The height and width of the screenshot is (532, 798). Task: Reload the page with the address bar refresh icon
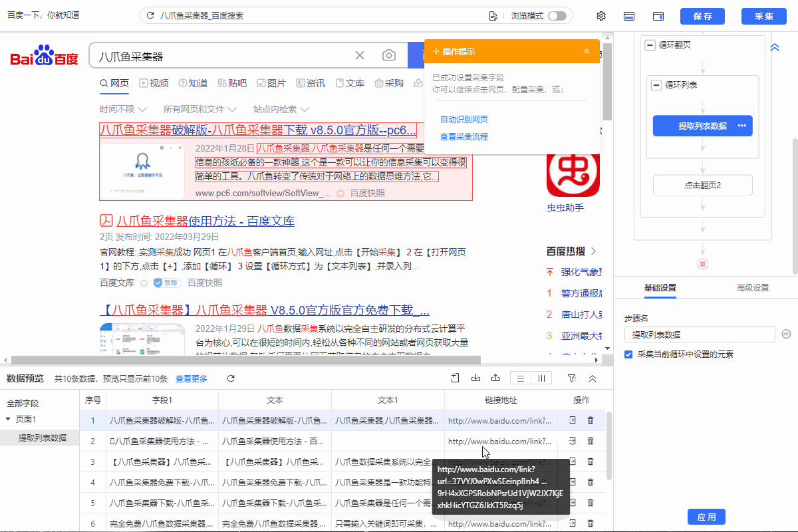(150, 16)
